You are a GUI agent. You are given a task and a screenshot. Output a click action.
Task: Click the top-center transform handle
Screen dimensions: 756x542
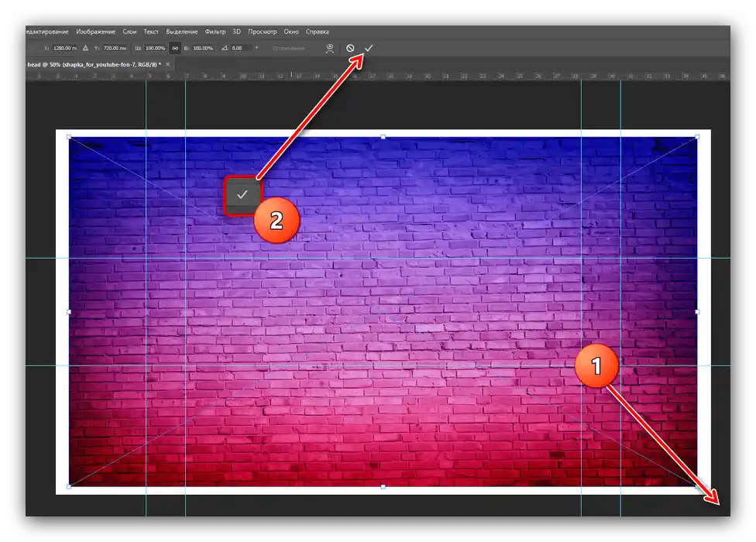point(383,137)
